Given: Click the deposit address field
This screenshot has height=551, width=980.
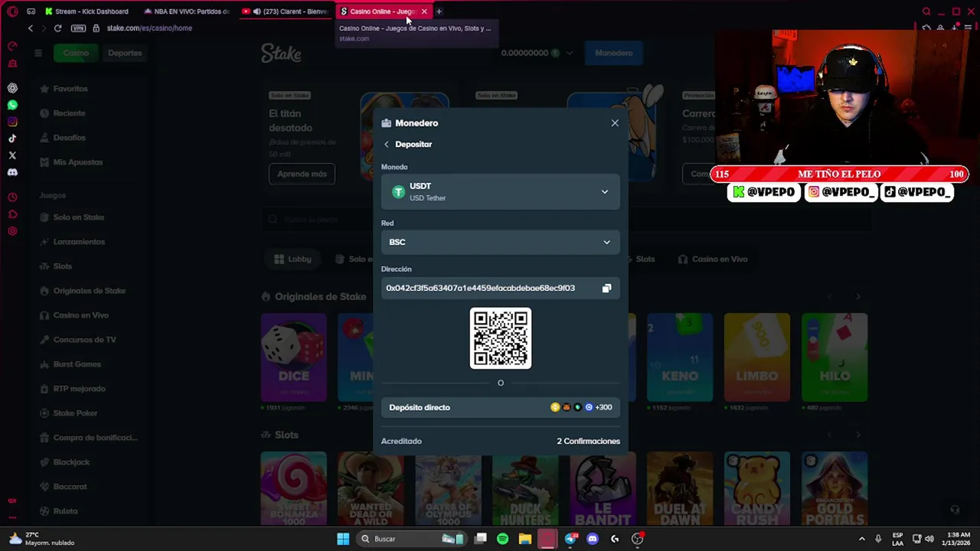Looking at the screenshot, I should click(501, 288).
